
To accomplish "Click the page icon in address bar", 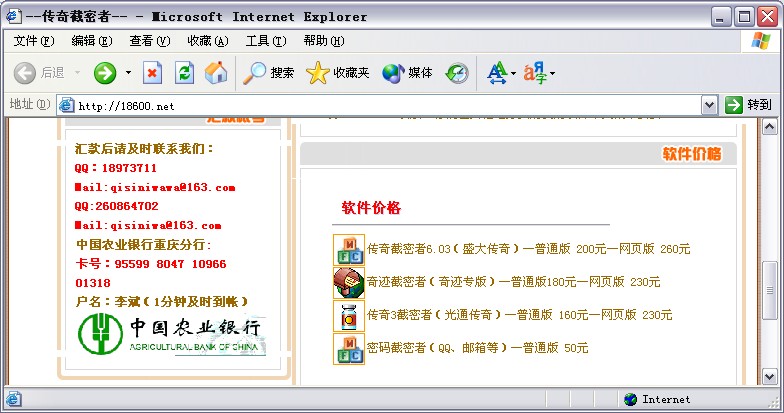I will click(66, 106).
